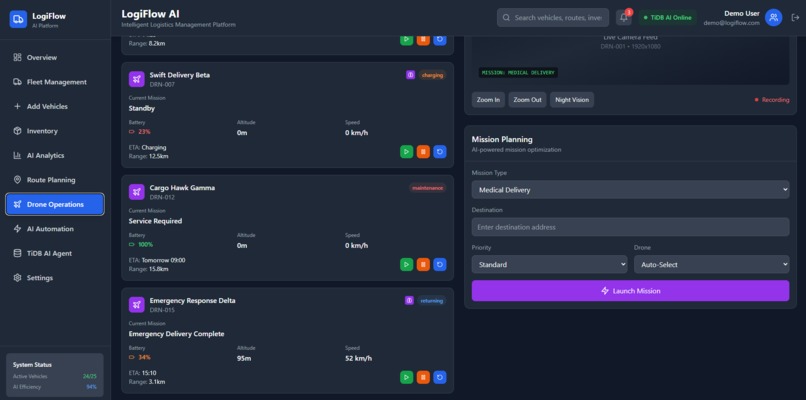Open the notifications bell icon
806x400 pixels.
(x=624, y=17)
